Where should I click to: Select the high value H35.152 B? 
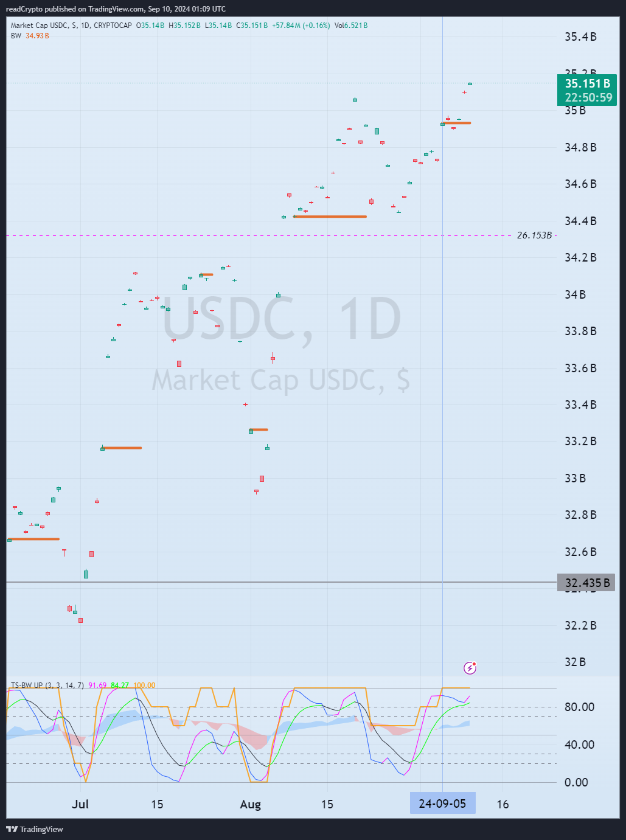[x=185, y=26]
